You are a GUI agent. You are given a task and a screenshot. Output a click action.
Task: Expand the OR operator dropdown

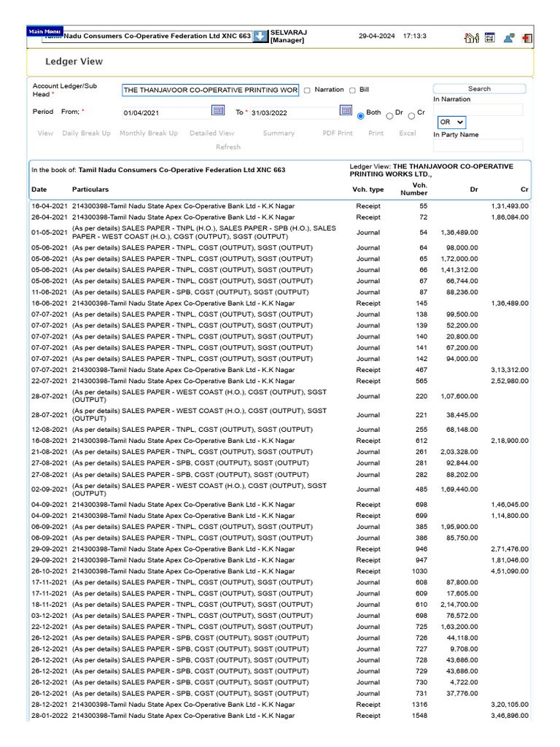click(451, 122)
